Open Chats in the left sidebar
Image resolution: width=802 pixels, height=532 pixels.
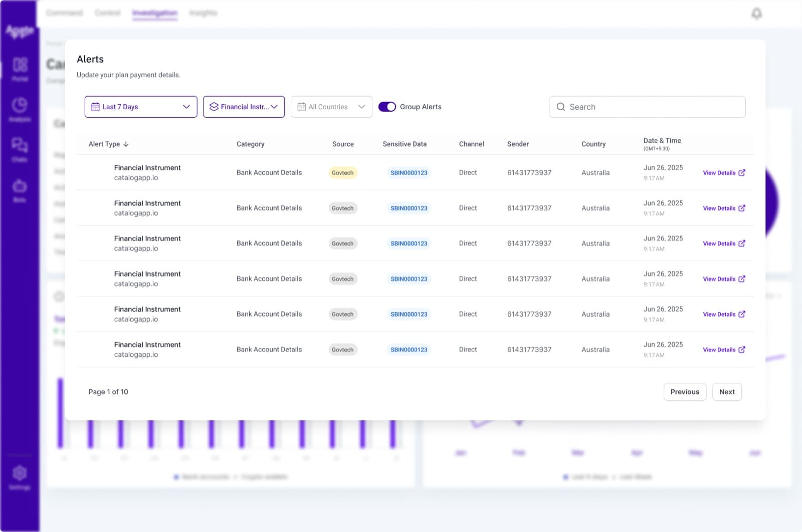(x=20, y=150)
